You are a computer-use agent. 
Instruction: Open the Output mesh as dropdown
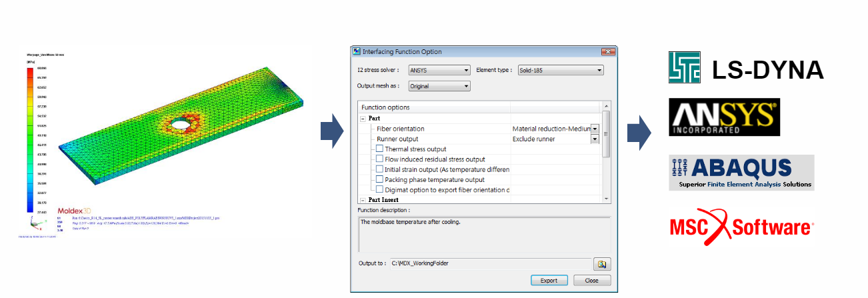[x=439, y=86]
